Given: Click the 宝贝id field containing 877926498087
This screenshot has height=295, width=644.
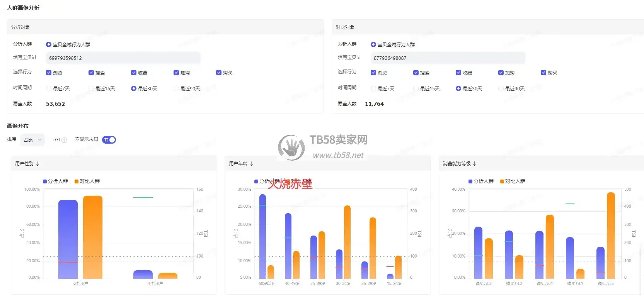Looking at the screenshot, I should pos(448,58).
